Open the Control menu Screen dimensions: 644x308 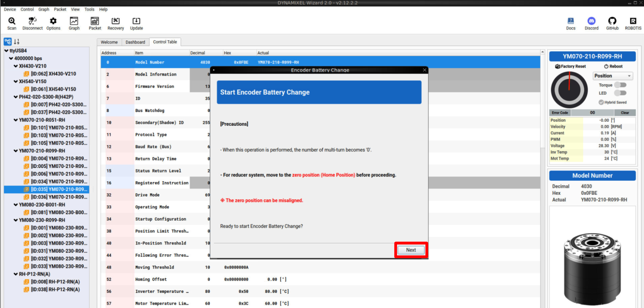click(x=27, y=9)
